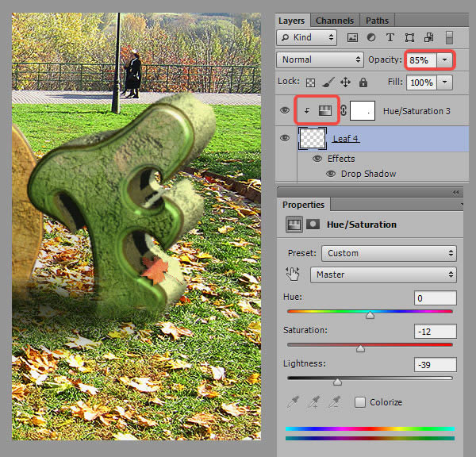
Task: Enable the Colorize checkbox
Action: 360,402
